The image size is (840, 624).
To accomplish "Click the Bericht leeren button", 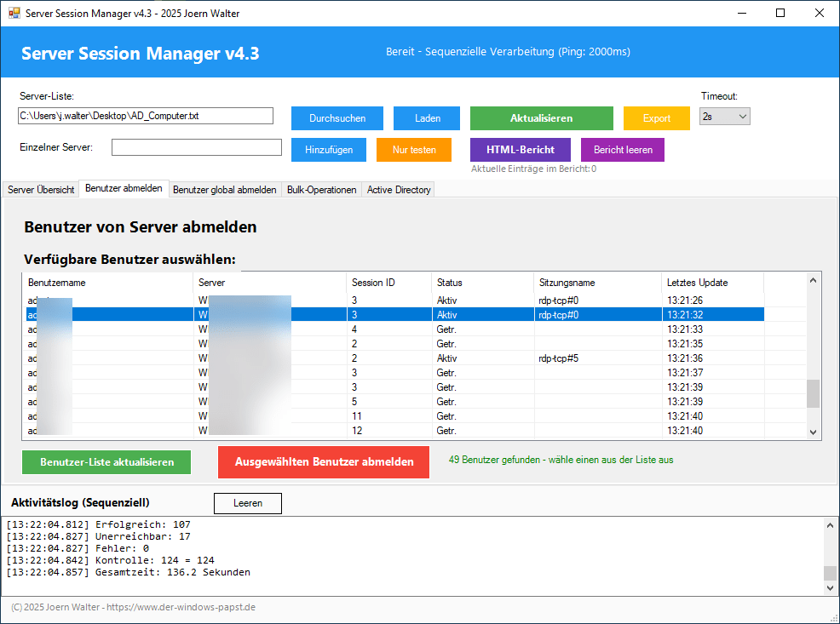I will [622, 150].
